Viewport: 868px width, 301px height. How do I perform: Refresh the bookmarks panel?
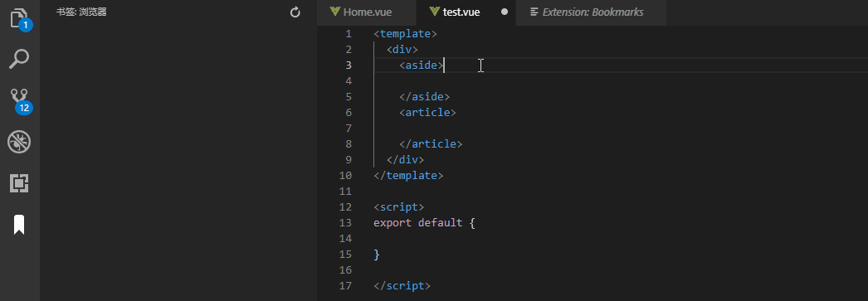pos(295,12)
